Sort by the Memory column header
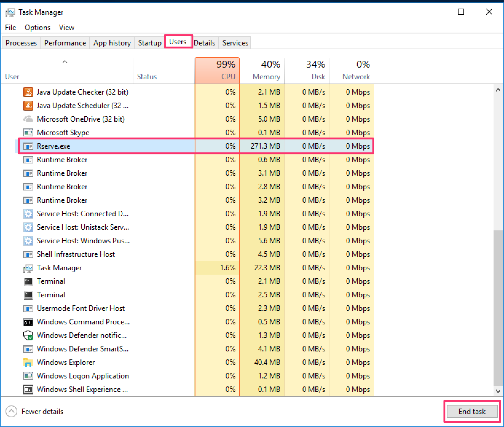 262,71
